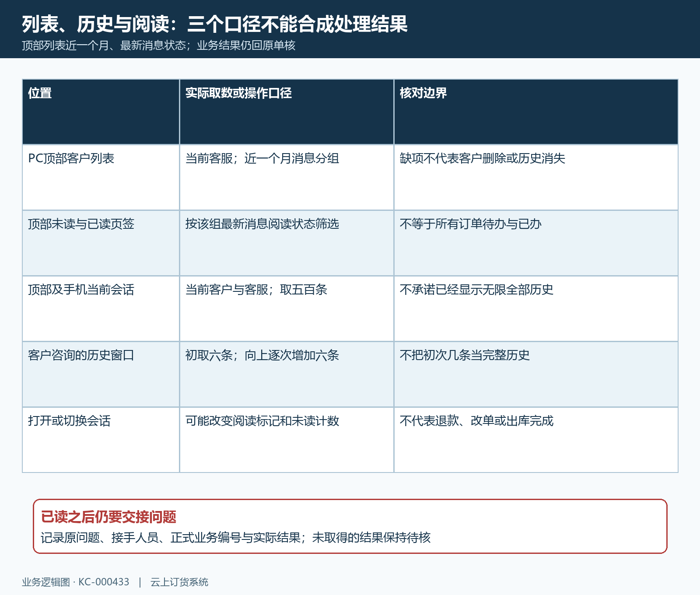Click the 实际取数或操作口径 column header
The image size is (700, 595).
(x=287, y=112)
